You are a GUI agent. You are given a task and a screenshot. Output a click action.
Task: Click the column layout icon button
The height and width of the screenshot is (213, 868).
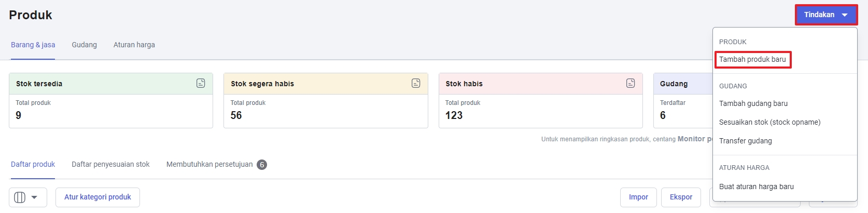[20, 197]
